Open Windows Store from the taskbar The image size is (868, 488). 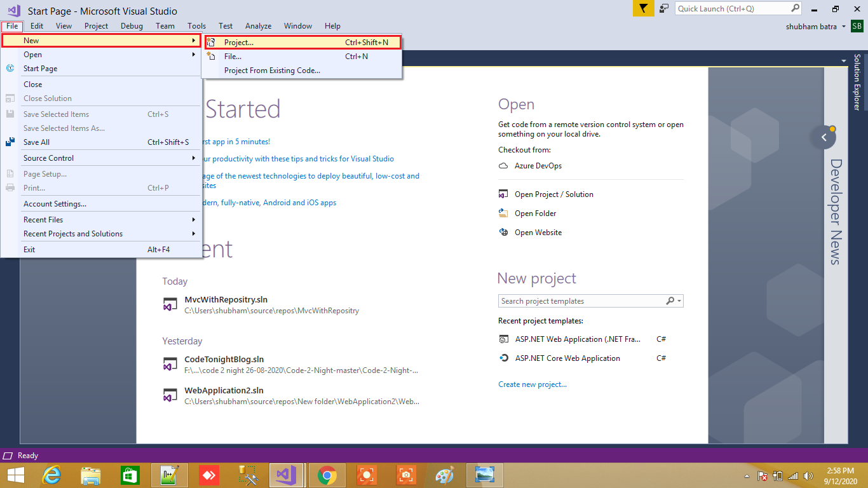tap(130, 475)
